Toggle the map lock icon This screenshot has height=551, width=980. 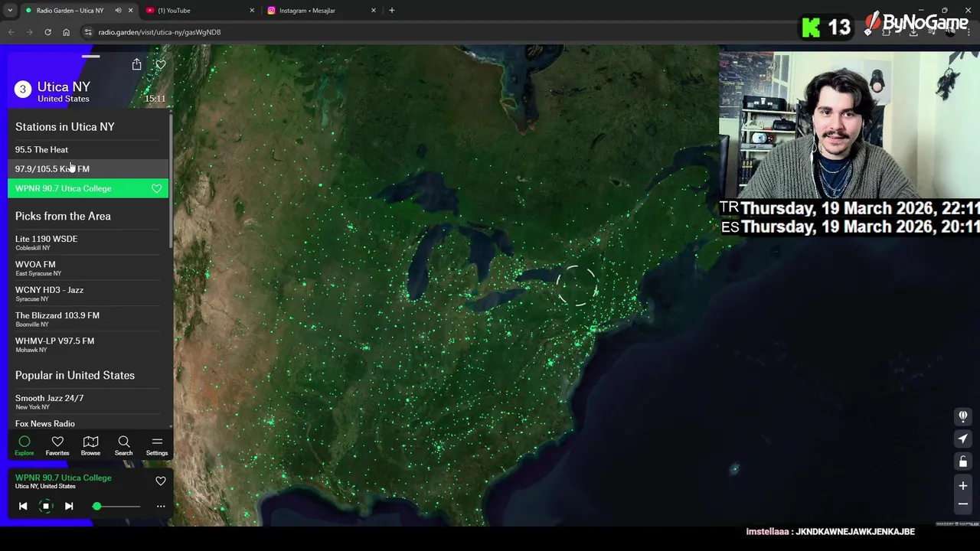tap(963, 461)
